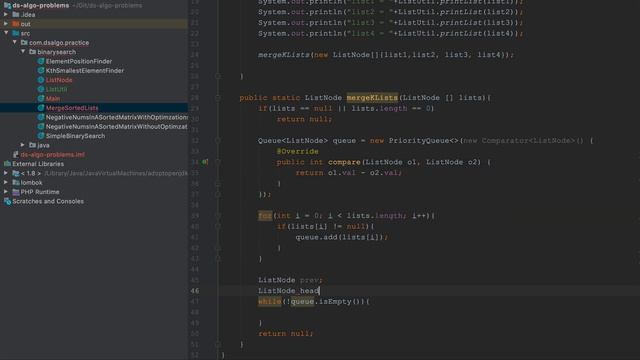Screen dimensions: 640x360
Task: Select ListNode file in the project tree
Action: pos(59,80)
